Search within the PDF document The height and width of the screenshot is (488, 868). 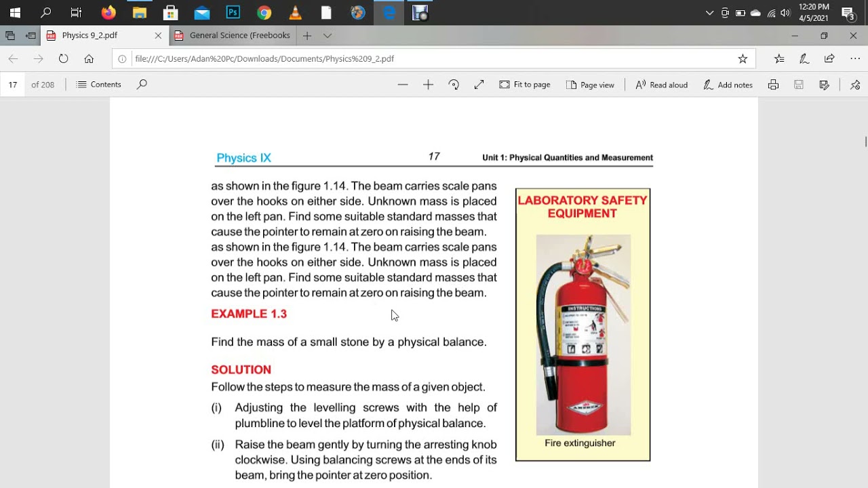pos(142,85)
